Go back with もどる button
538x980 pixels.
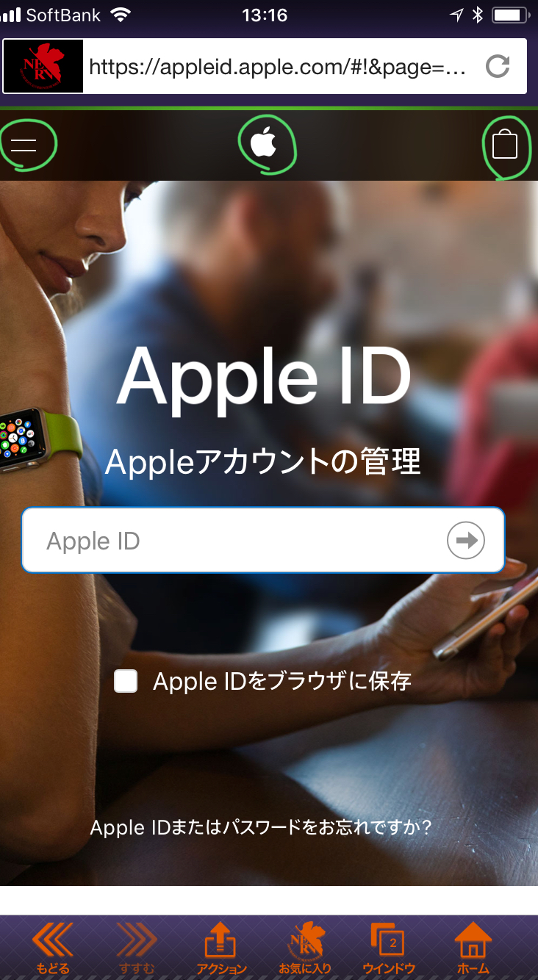coord(52,948)
